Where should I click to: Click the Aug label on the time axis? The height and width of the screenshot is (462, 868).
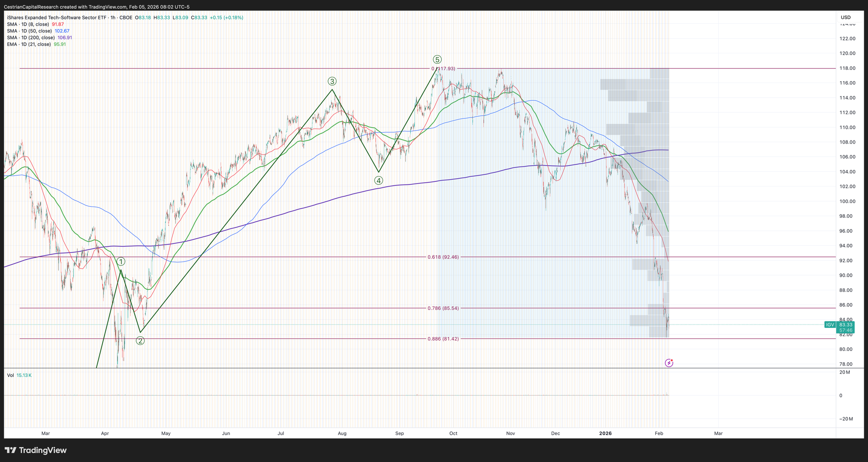coord(342,433)
